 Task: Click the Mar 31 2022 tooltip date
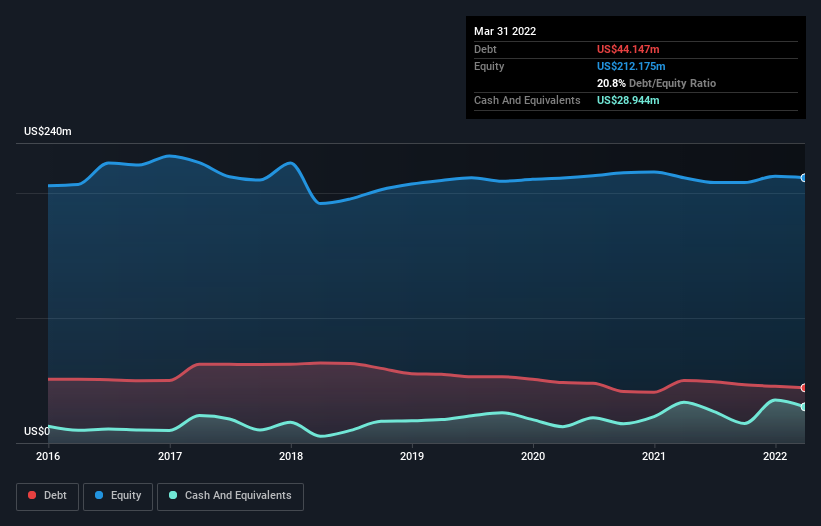click(x=505, y=31)
